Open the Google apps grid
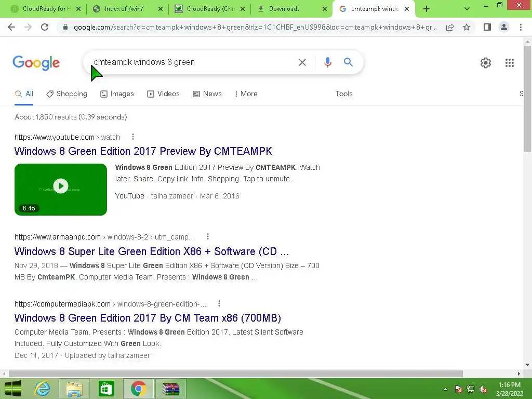 point(510,63)
